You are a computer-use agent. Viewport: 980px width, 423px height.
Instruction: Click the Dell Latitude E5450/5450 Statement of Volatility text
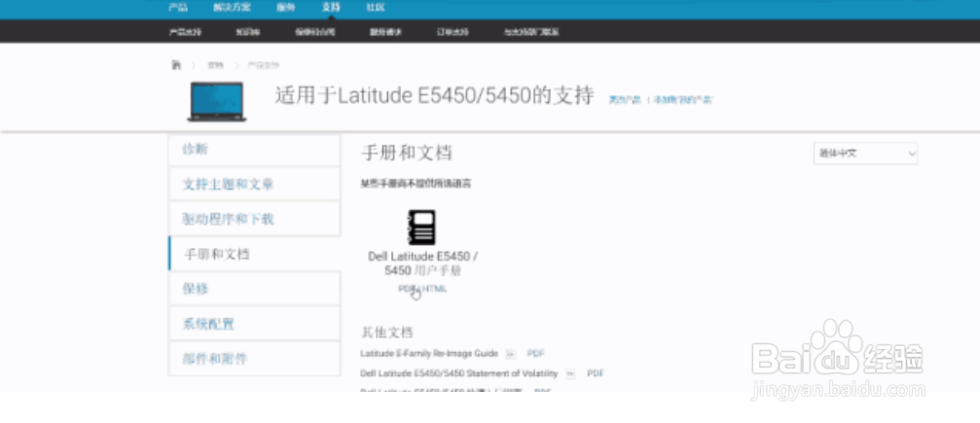coord(458,373)
